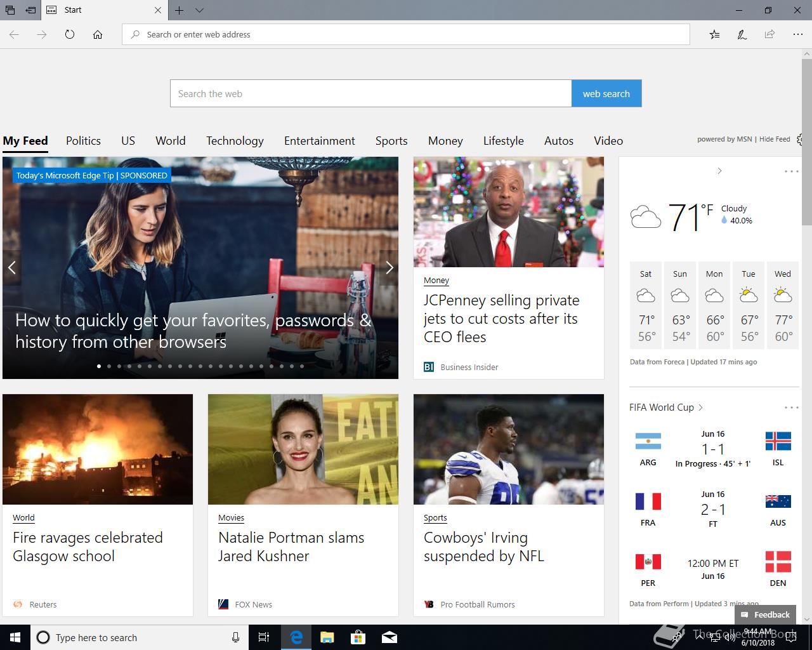This screenshot has height=650, width=812.
Task: Click the web search button
Action: [x=606, y=93]
